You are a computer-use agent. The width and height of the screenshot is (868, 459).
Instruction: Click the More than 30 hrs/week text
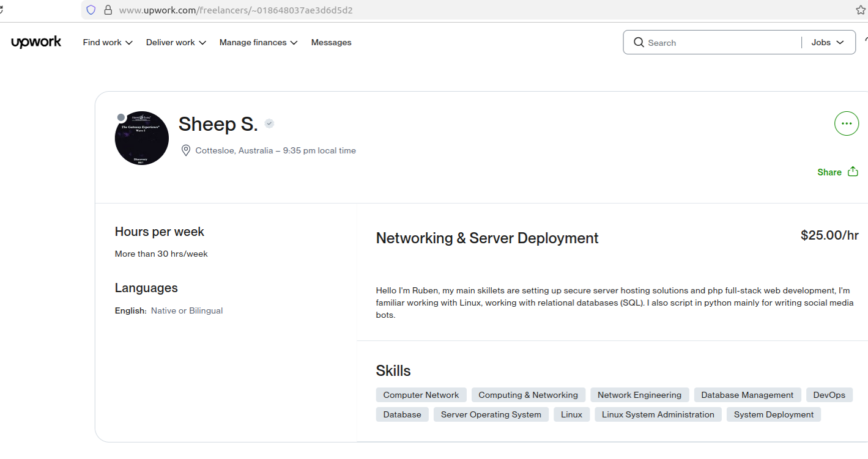(161, 254)
